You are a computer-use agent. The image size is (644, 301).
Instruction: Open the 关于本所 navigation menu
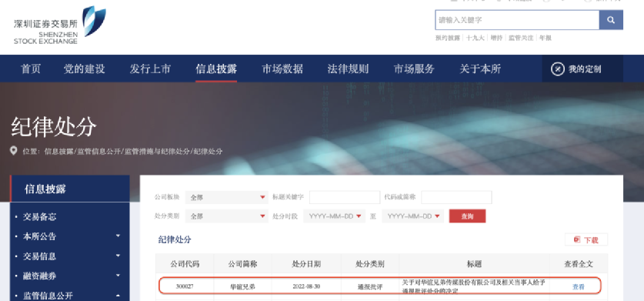coord(480,69)
